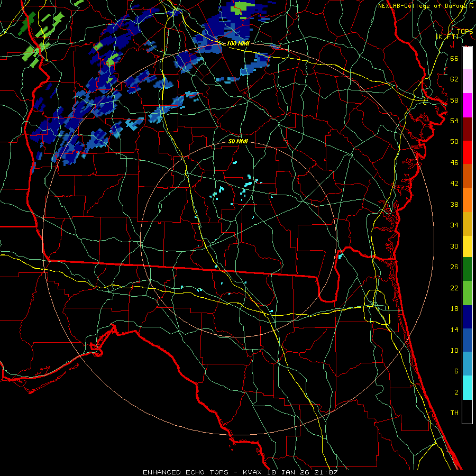Select the light green legend swatch
Image resolution: width=476 pixels, height=476 pixels.
pyautogui.click(x=467, y=293)
